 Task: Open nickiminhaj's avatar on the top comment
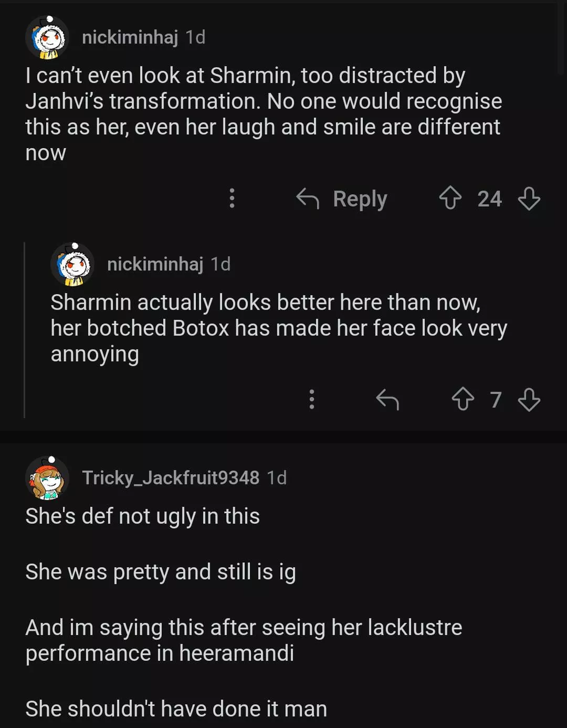(47, 38)
